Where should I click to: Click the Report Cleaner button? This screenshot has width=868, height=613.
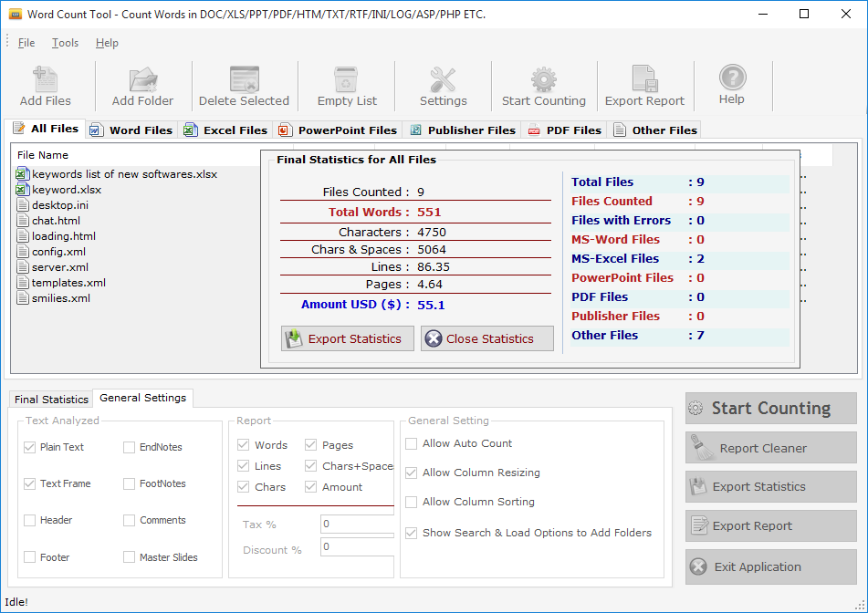click(x=770, y=448)
